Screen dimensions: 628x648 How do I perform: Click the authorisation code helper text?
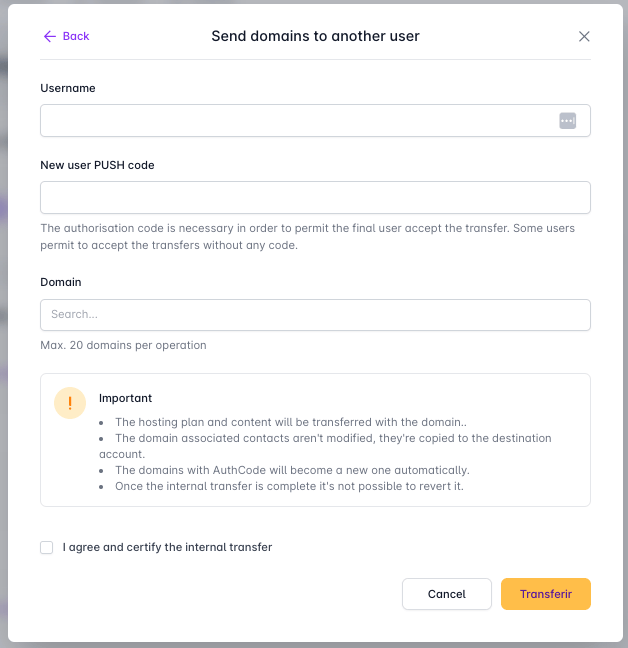(307, 237)
